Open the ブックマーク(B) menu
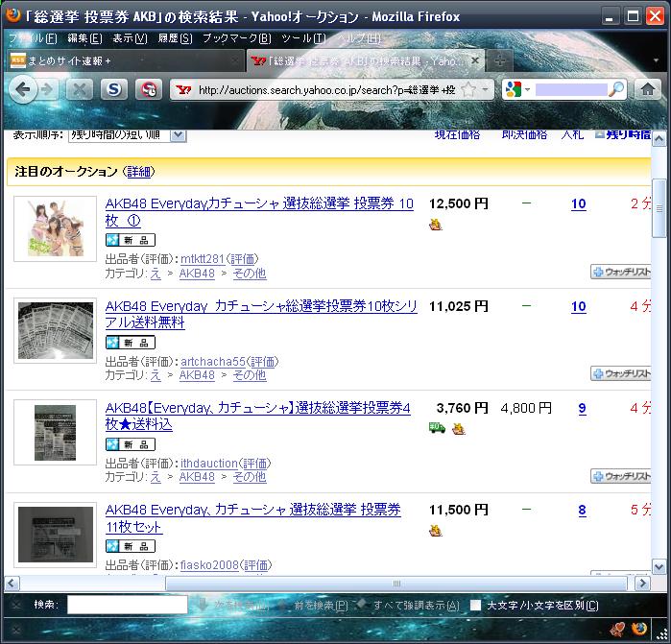671x644 pixels. click(237, 38)
